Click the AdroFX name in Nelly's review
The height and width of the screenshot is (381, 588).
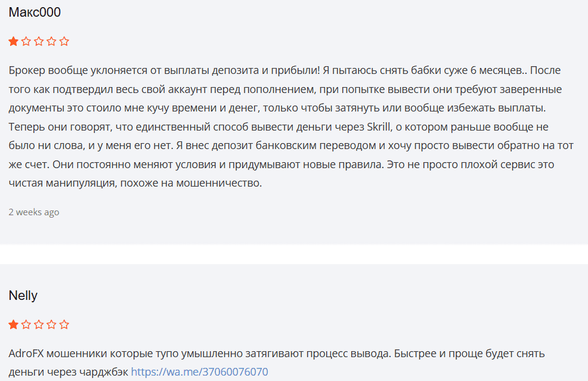27,353
